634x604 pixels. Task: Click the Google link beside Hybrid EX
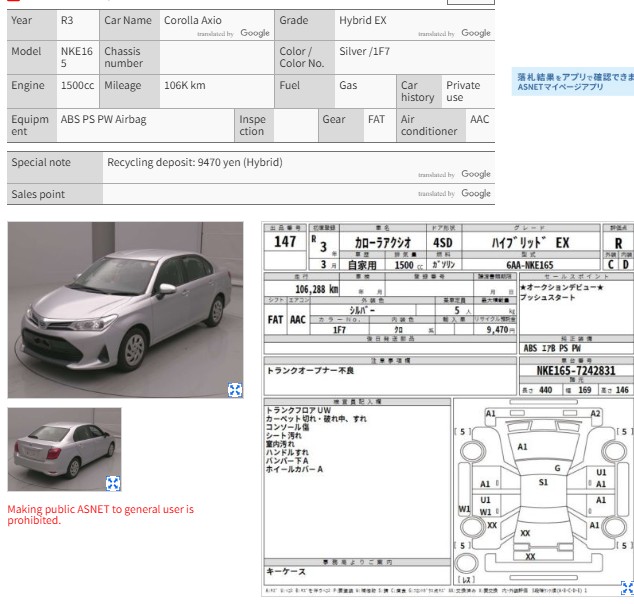pyautogui.click(x=476, y=33)
